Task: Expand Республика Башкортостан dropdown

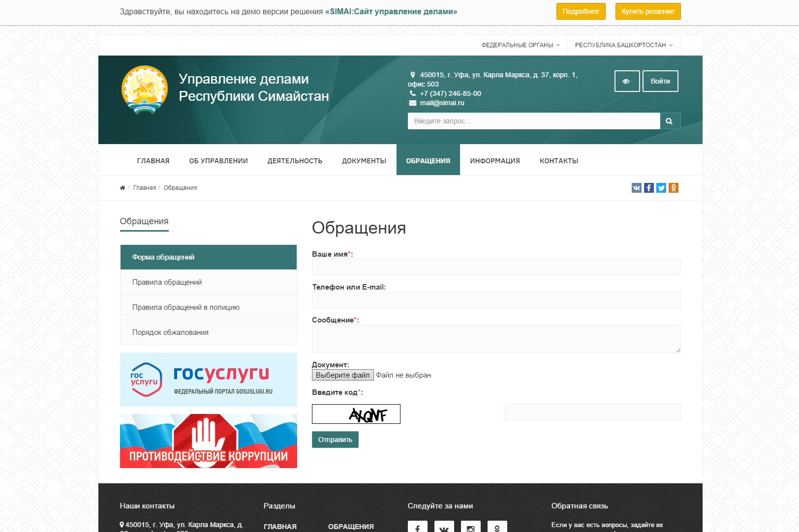Action: (x=624, y=45)
